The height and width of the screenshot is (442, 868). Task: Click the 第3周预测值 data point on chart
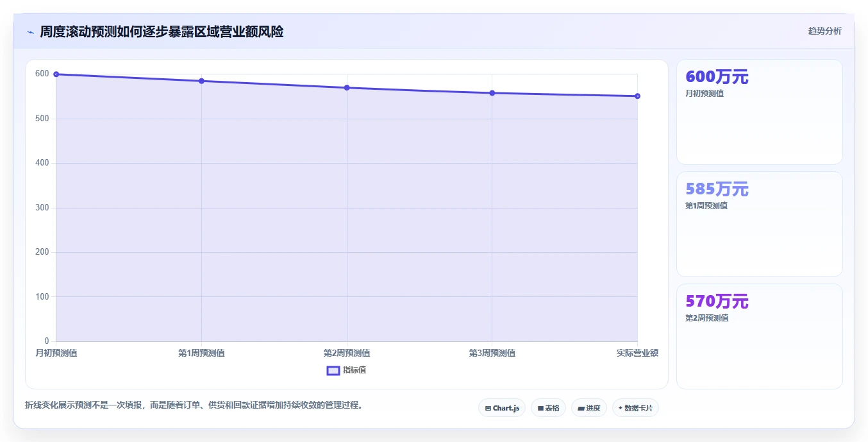[x=492, y=93]
